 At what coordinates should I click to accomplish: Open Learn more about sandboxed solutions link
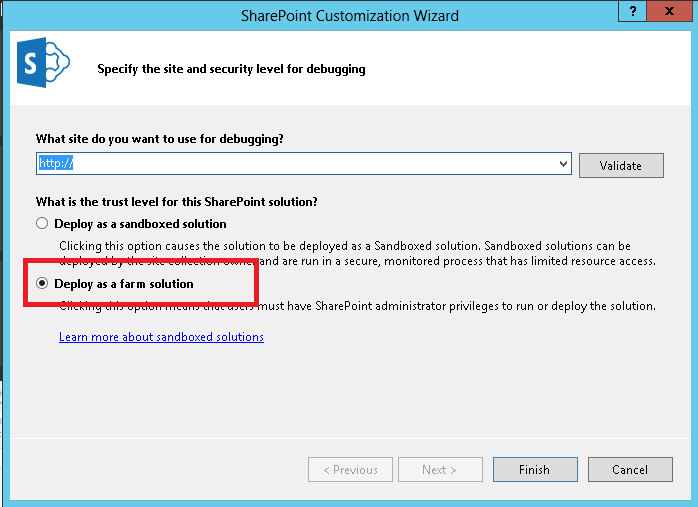(x=161, y=337)
